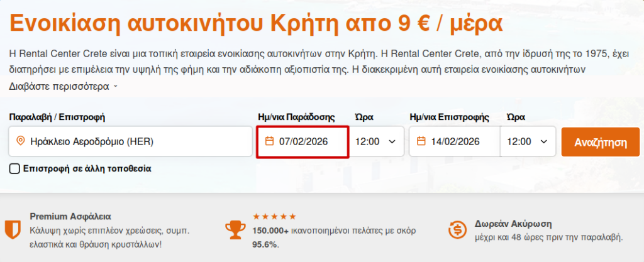The width and height of the screenshot is (644, 262).
Task: Click the calendar icon for return date
Action: pos(421,141)
